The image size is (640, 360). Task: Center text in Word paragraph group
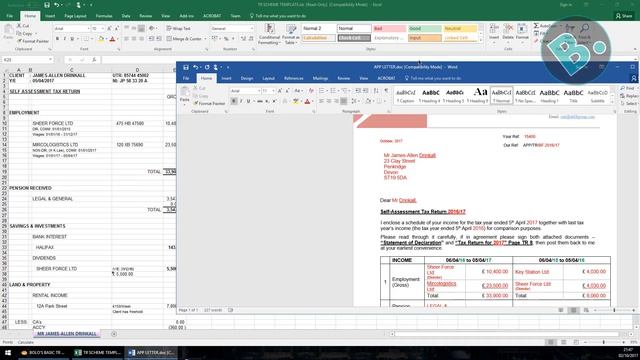pos(329,101)
